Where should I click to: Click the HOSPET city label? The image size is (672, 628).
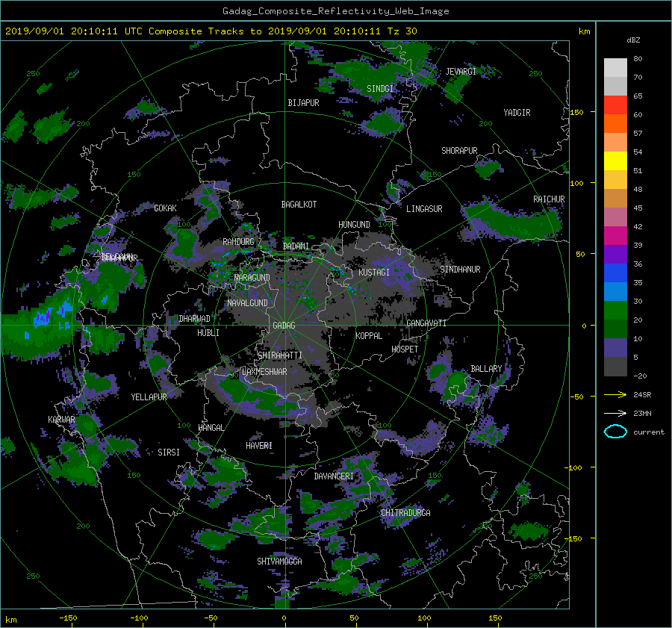(x=405, y=349)
